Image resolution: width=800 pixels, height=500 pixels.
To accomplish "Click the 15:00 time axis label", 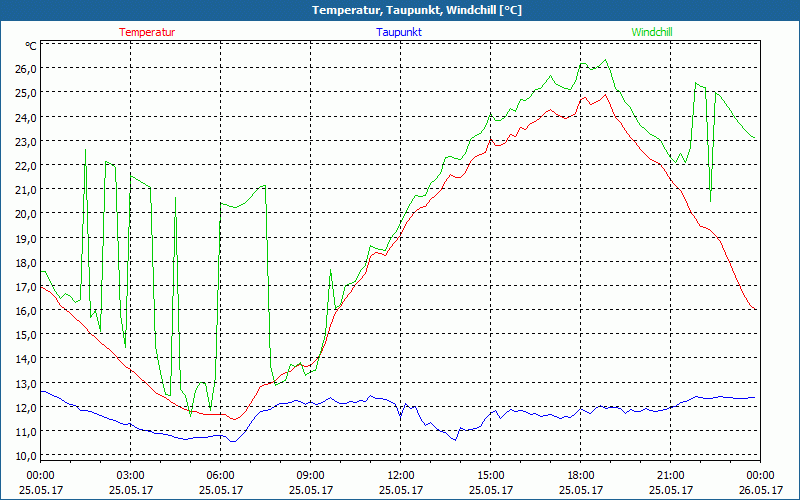I will pos(490,476).
